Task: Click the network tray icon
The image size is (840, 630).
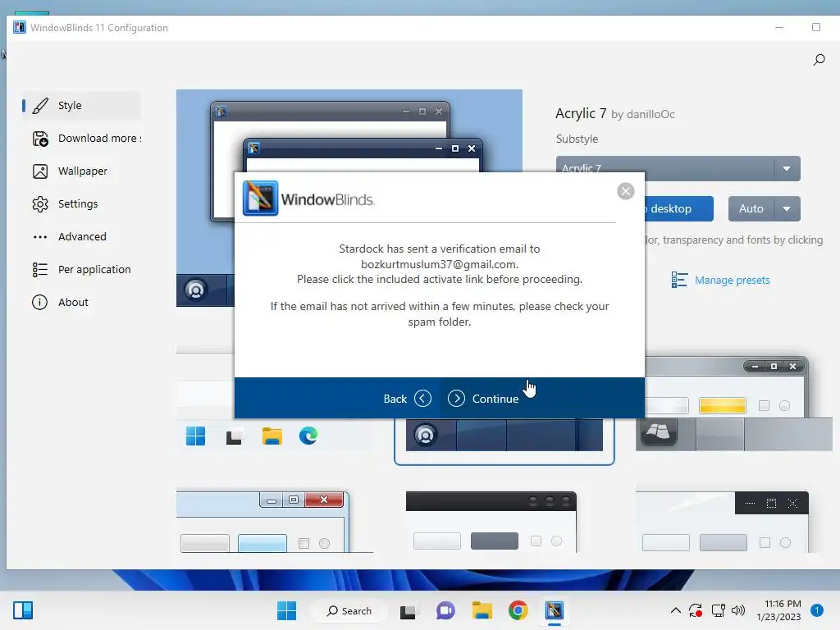Action: tap(718, 610)
